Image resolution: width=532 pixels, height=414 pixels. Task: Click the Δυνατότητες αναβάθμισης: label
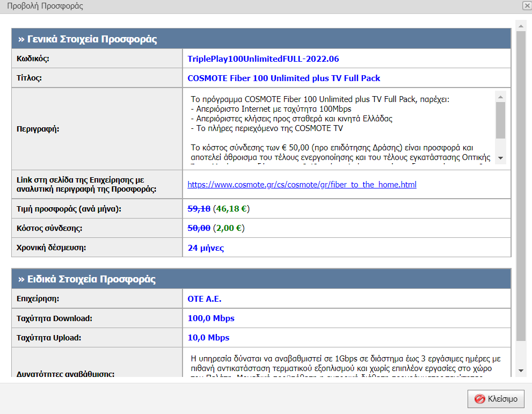[x=65, y=374]
